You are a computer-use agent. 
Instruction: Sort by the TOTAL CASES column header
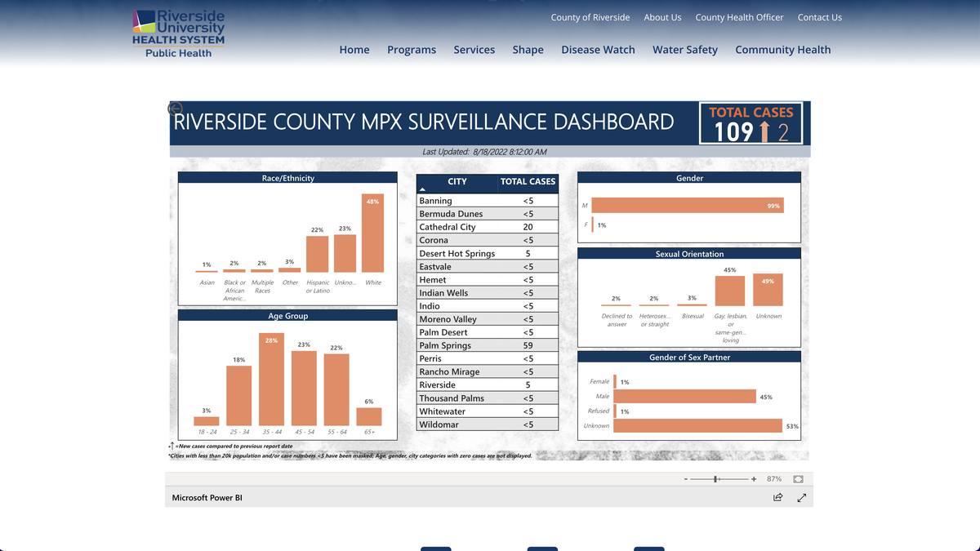[528, 181]
